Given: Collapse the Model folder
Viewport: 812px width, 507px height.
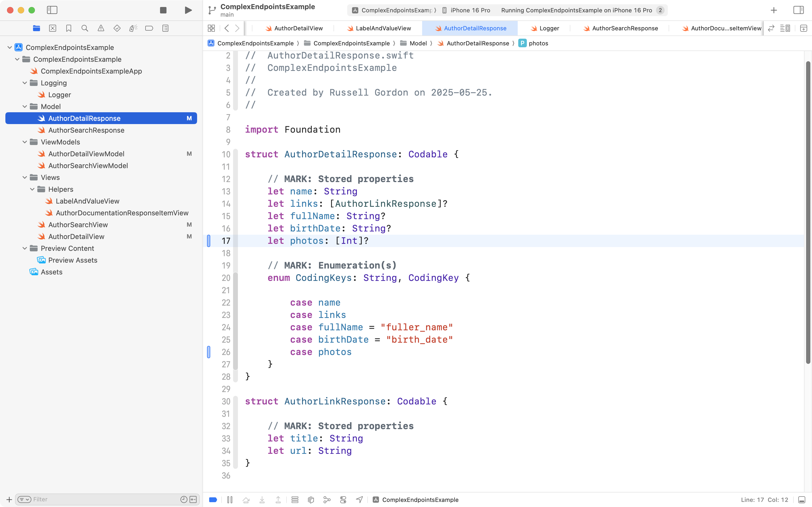Looking at the screenshot, I should tap(24, 107).
